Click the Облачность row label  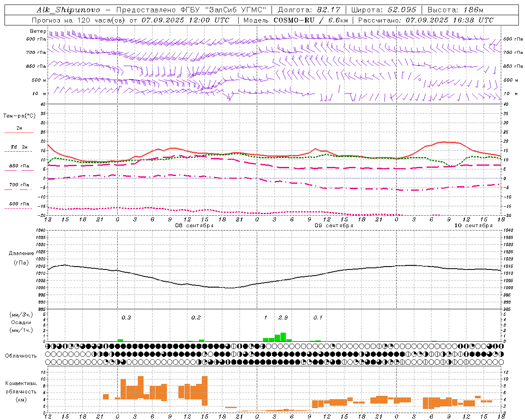21,356
